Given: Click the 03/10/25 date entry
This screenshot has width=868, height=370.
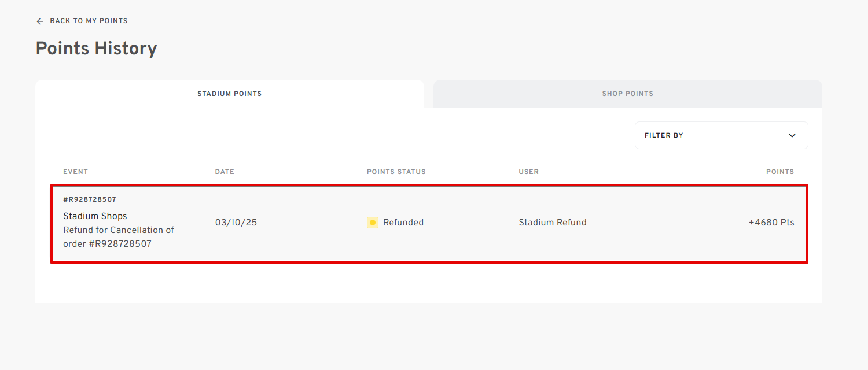Looking at the screenshot, I should (236, 223).
